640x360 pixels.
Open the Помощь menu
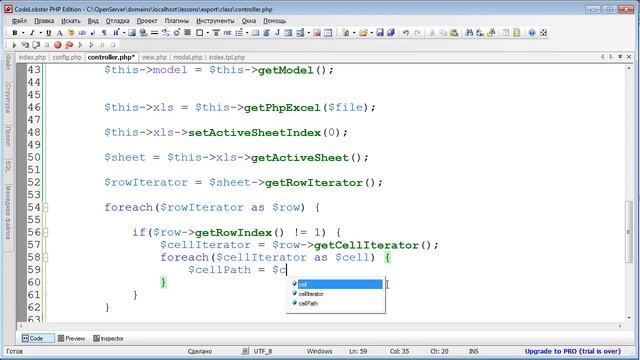point(274,21)
